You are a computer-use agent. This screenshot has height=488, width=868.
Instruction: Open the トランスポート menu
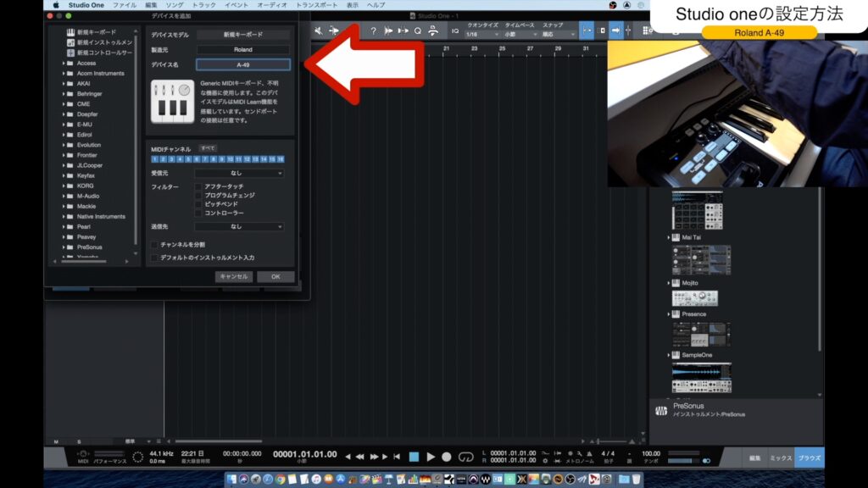click(317, 5)
